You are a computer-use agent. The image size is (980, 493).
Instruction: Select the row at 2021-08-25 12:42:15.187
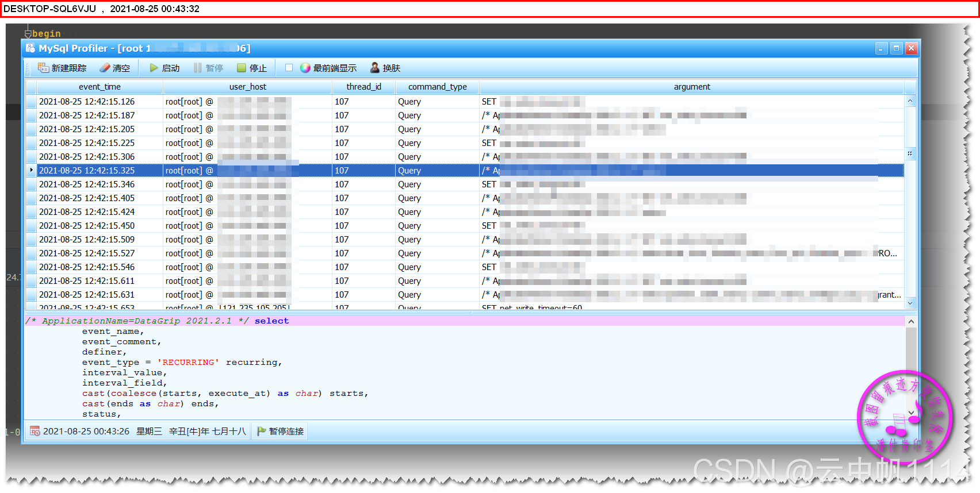click(x=465, y=115)
